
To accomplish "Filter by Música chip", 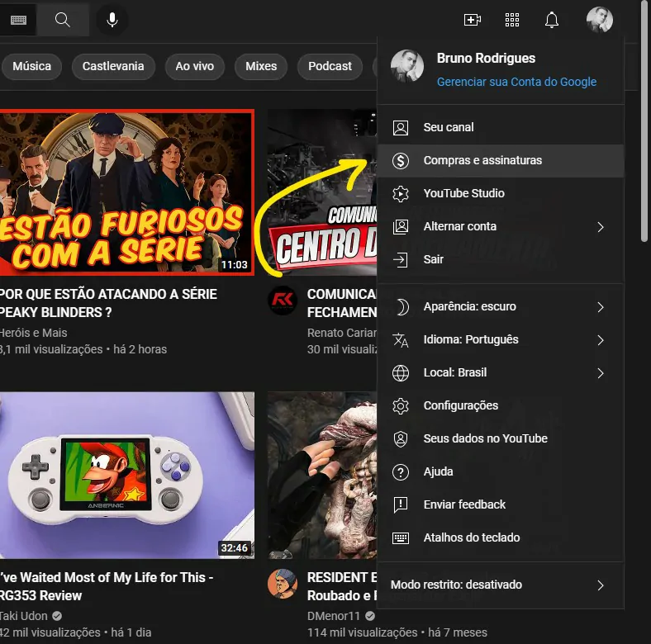I will click(31, 66).
